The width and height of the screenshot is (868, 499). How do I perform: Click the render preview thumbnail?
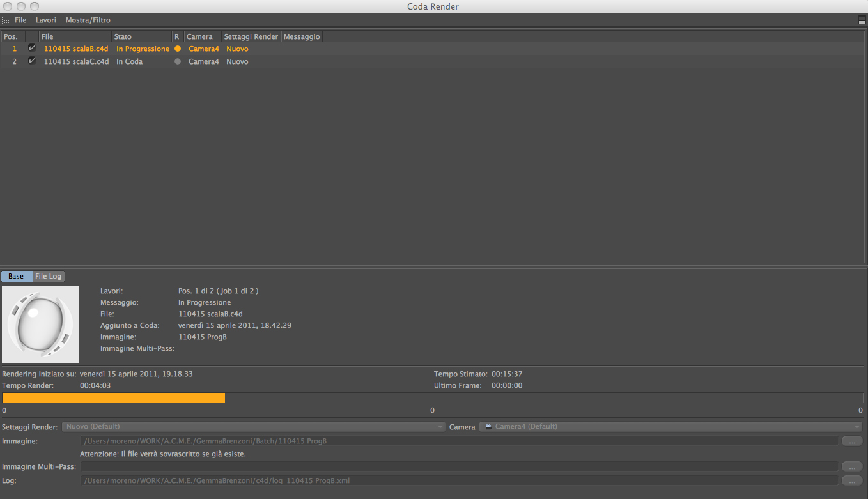coord(40,325)
